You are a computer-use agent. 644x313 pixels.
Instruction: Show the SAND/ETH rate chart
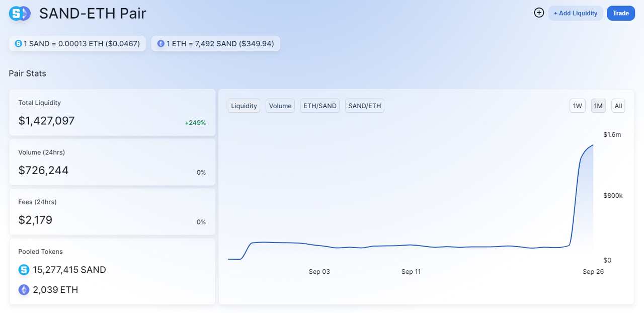[365, 106]
